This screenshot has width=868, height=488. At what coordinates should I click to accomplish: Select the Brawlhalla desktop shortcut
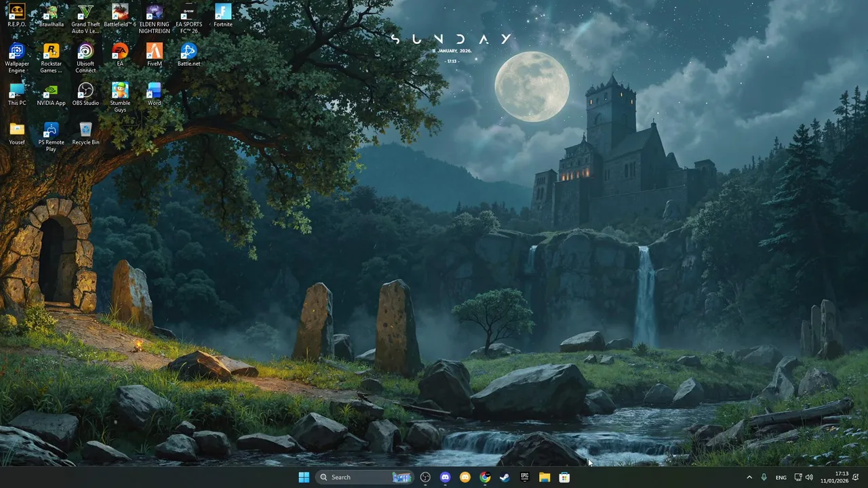pyautogui.click(x=52, y=16)
